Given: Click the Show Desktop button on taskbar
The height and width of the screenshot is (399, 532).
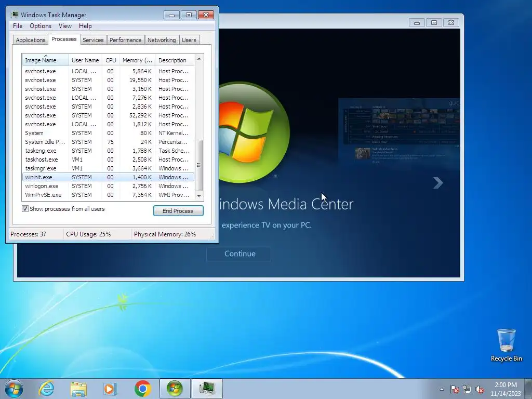Looking at the screenshot, I should pyautogui.click(x=529, y=389).
